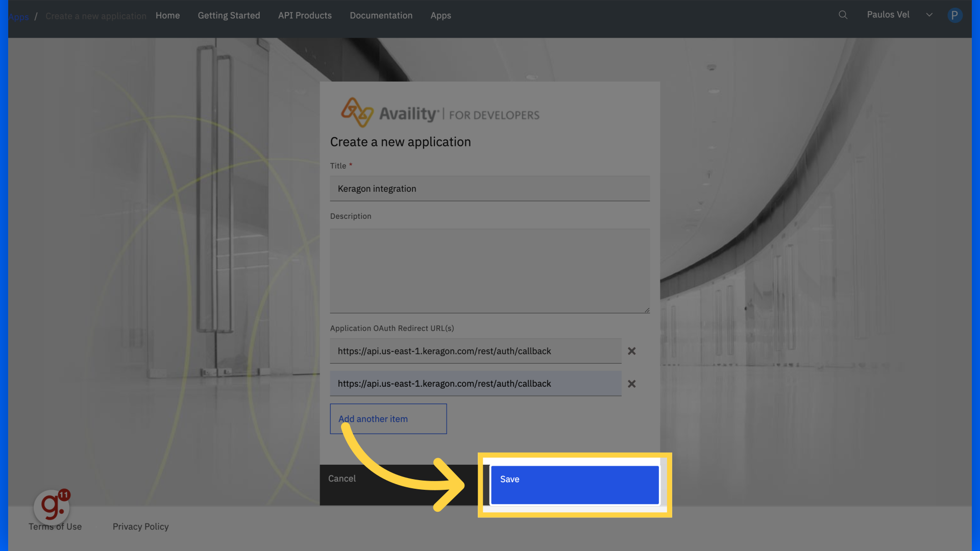980x551 pixels.
Task: Focus the first OAuth Redirect URL field
Action: pos(475,351)
